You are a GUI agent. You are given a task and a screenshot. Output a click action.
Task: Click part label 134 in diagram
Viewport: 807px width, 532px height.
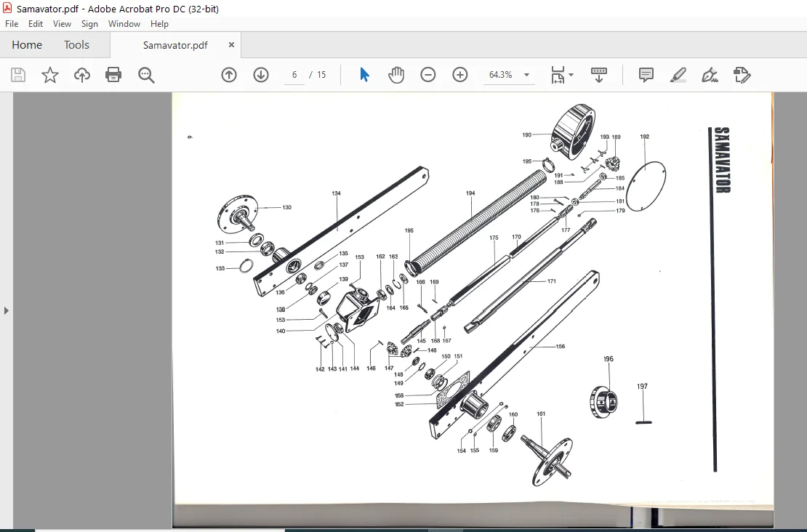[x=336, y=193]
